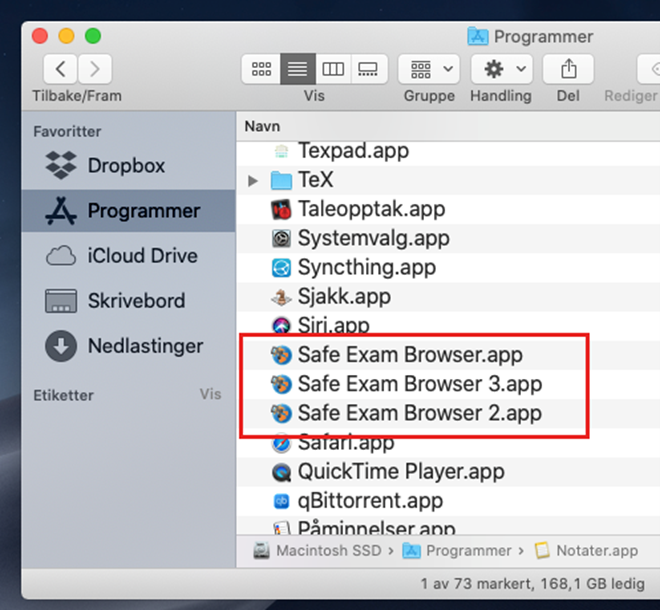This screenshot has width=660, height=610.
Task: Switch to gallery view mode
Action: pos(368,69)
